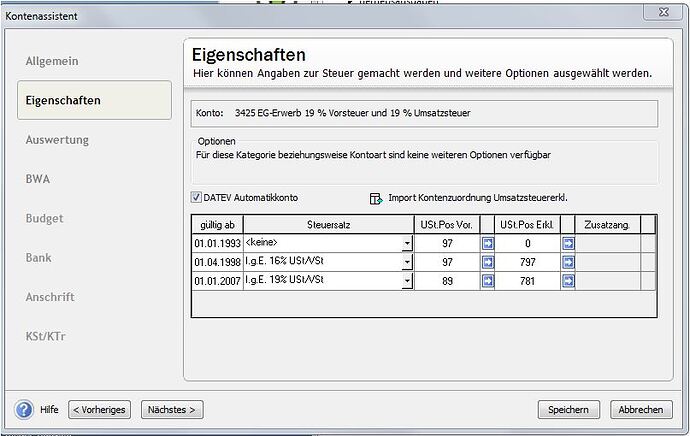
Task: Select the gültig ab cell 01.01.1993
Action: 217,243
